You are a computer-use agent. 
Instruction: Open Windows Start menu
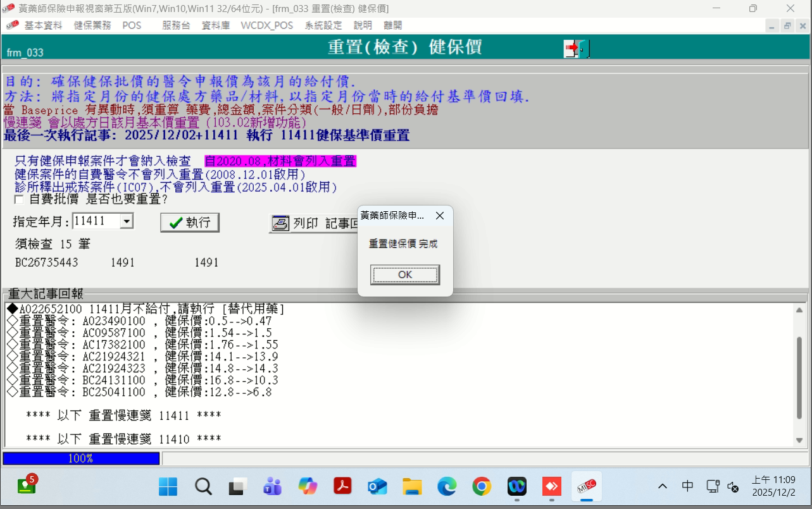click(168, 486)
